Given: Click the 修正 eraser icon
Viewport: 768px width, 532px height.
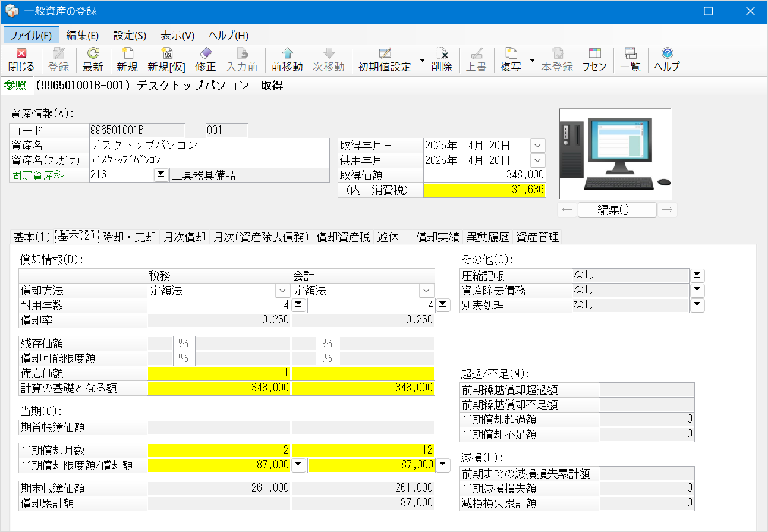Looking at the screenshot, I should [206, 59].
